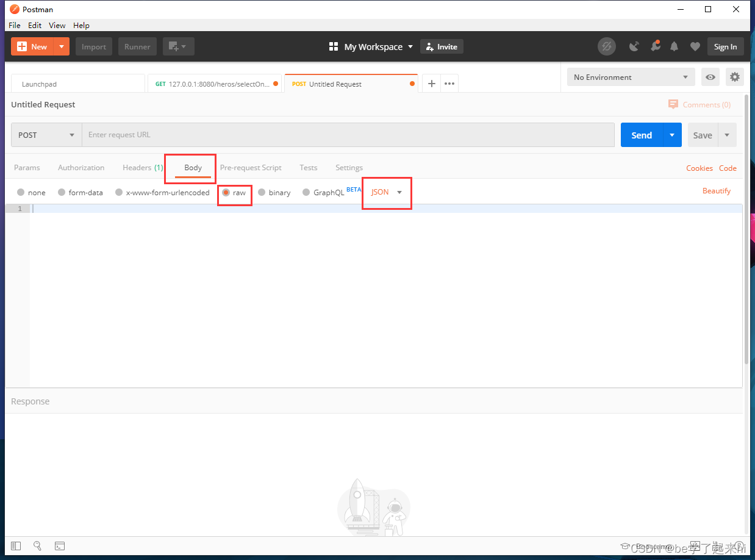755x560 pixels.
Task: Click the sync-off icon in header
Action: point(606,46)
